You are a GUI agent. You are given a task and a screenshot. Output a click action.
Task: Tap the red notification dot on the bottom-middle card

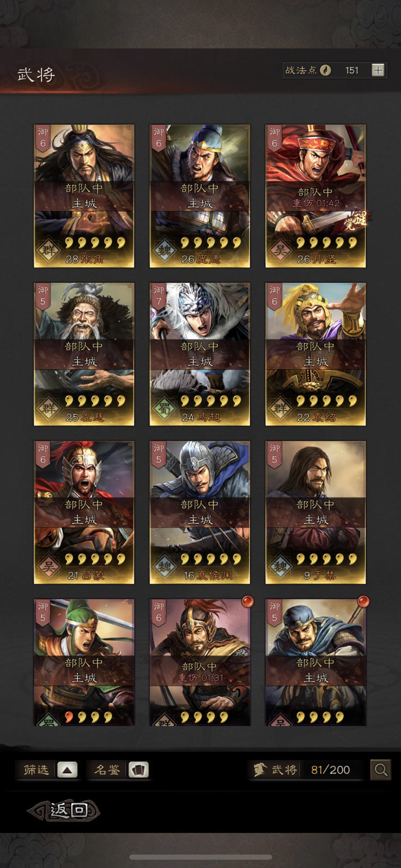247,601
